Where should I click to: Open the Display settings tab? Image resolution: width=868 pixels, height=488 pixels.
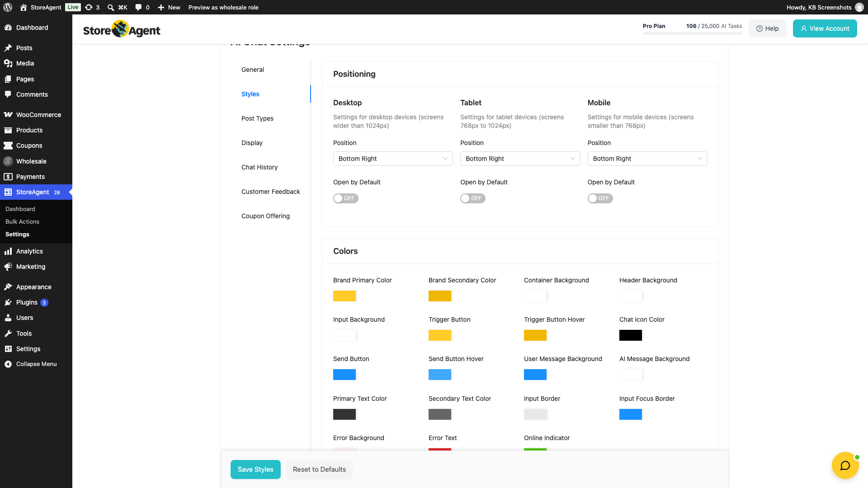(252, 143)
